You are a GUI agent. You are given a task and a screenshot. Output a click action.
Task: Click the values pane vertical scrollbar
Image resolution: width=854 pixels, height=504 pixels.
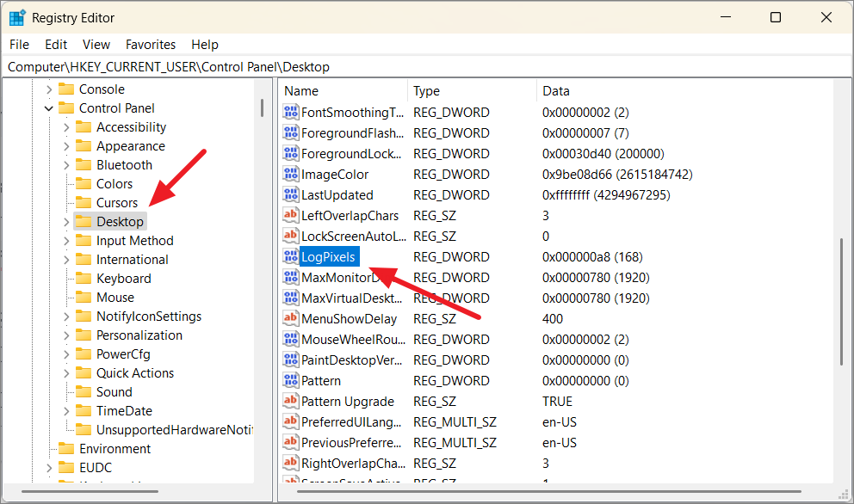(841, 302)
